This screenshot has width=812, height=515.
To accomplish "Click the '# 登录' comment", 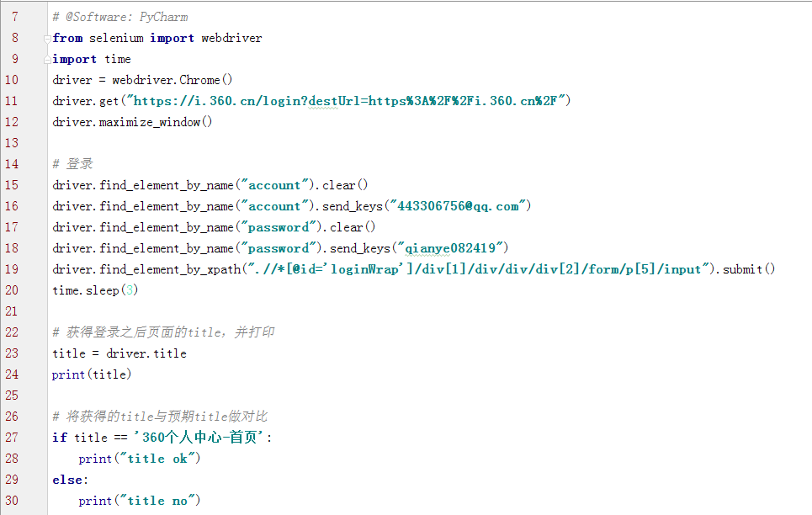I will coord(72,164).
